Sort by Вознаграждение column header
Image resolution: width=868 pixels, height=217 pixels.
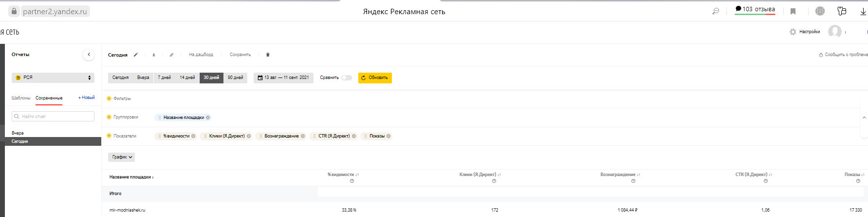[620, 175]
